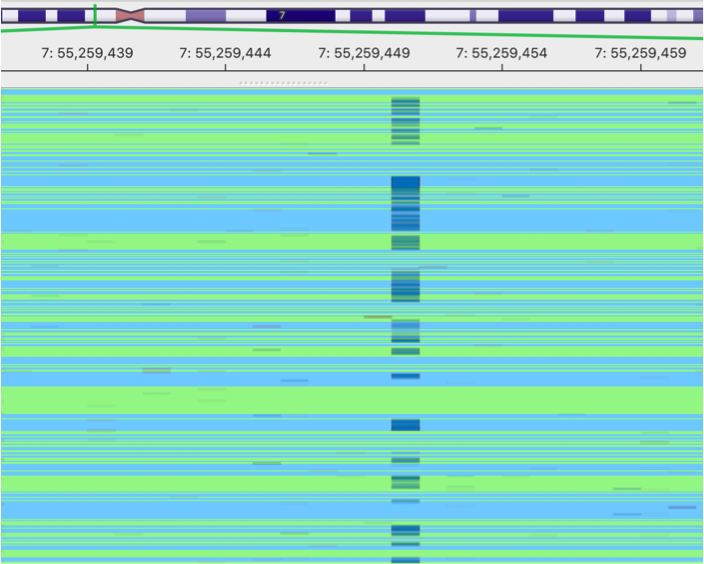
Task: Click the green position marker on ideogram
Action: (x=95, y=15)
